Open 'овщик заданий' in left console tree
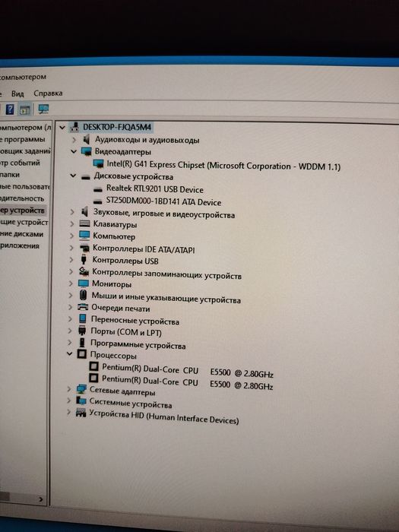This screenshot has height=532, width=399. (x=25, y=151)
